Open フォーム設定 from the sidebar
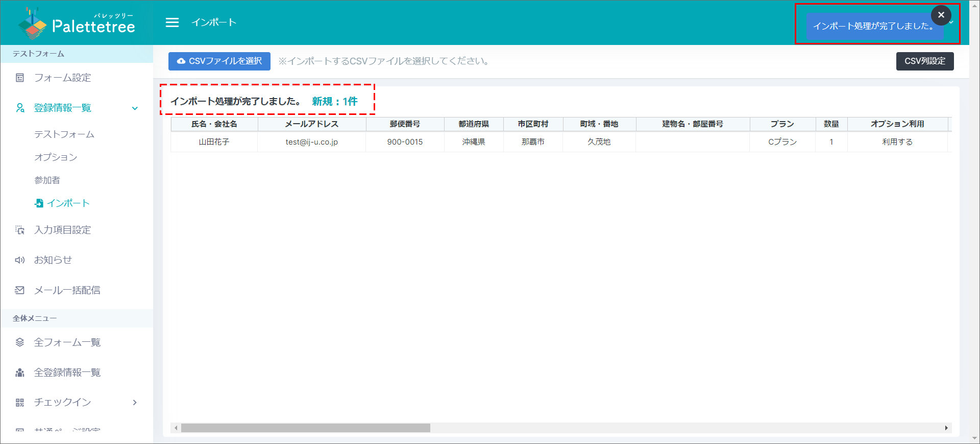 pyautogui.click(x=62, y=78)
